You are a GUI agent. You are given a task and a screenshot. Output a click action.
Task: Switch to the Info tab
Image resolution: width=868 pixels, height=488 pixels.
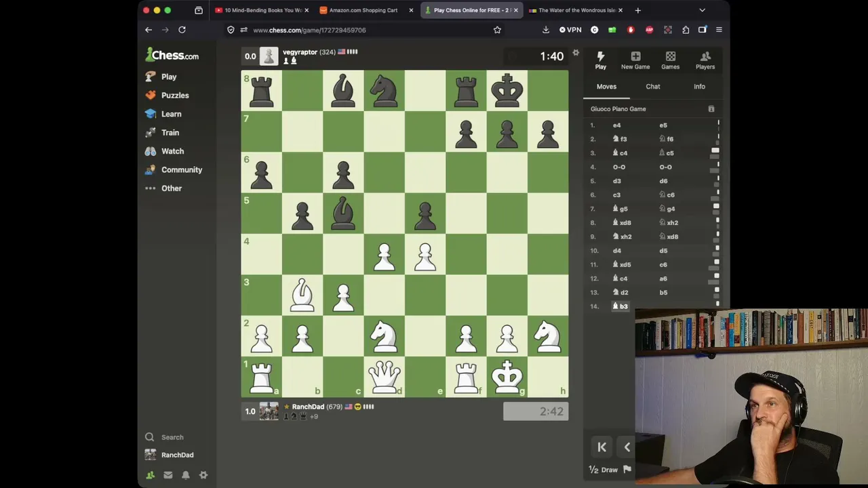coord(699,87)
